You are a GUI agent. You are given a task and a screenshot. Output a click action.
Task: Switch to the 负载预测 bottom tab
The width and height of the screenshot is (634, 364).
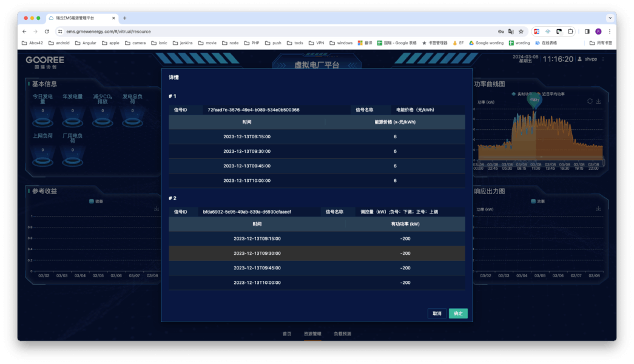(x=342, y=334)
